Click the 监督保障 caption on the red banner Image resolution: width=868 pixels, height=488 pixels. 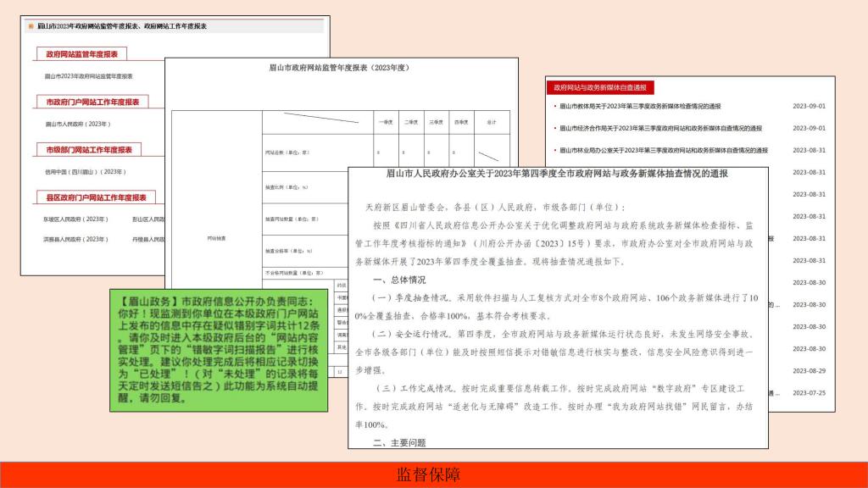click(x=428, y=474)
